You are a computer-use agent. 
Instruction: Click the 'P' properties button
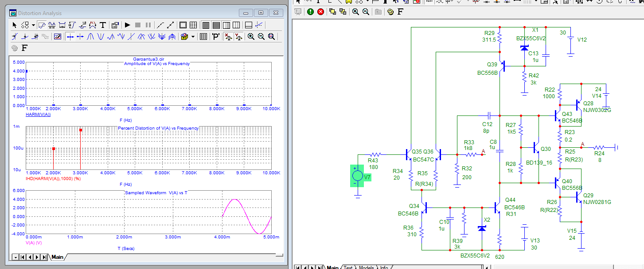point(216,37)
